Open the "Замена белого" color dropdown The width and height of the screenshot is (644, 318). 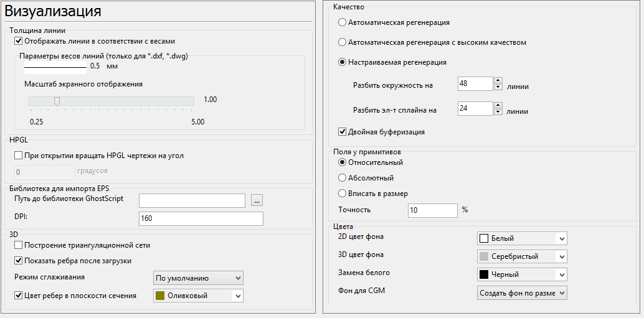click(522, 274)
